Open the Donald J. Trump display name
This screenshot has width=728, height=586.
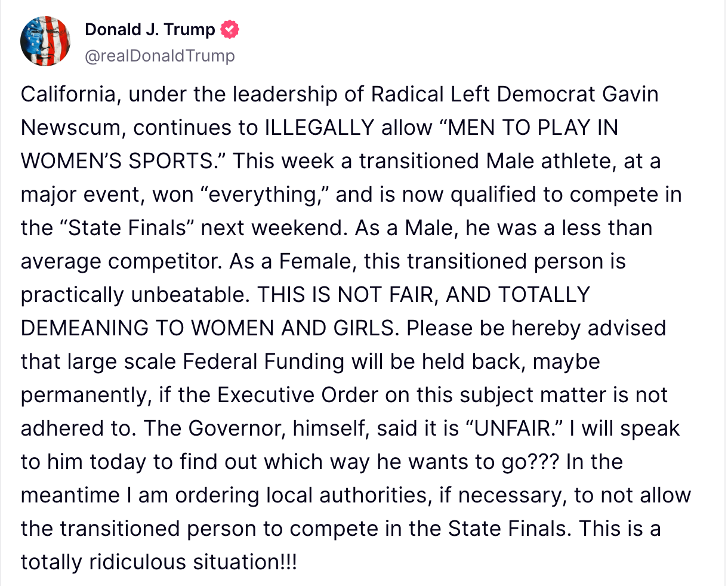coord(150,29)
